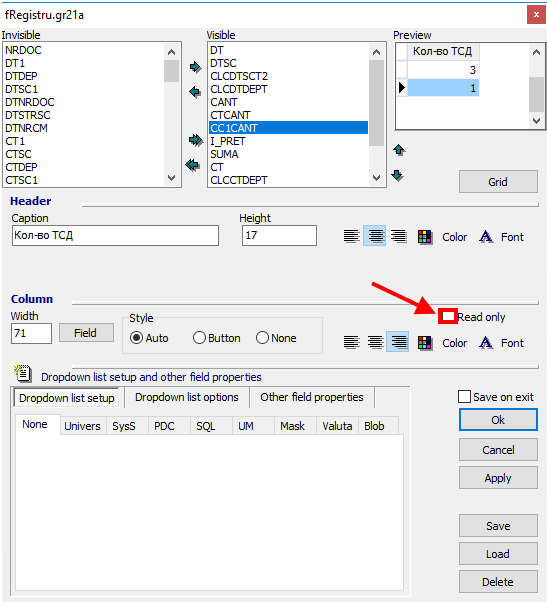Click the Cancel button
Screen dimensions: 547x602
(498, 450)
